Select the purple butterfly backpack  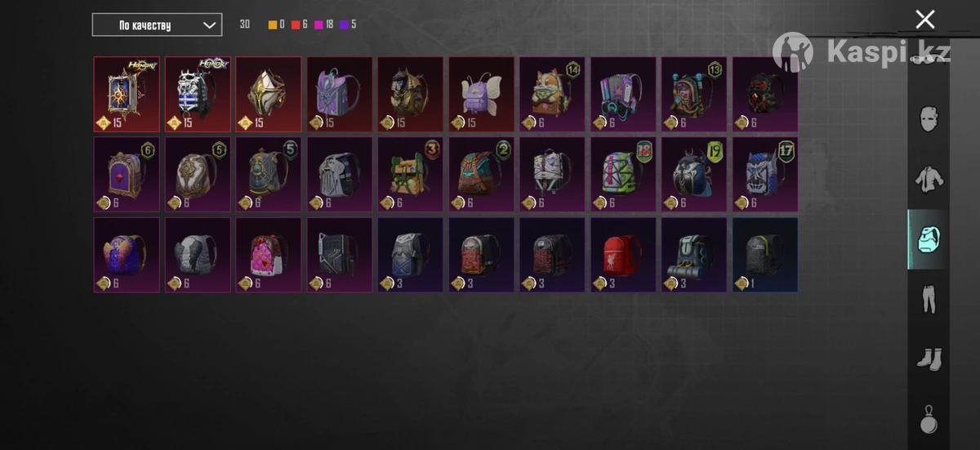[x=481, y=94]
